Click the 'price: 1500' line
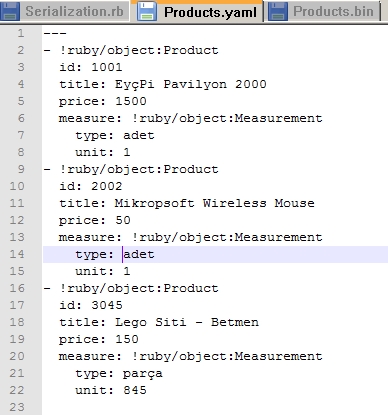 tap(103, 101)
